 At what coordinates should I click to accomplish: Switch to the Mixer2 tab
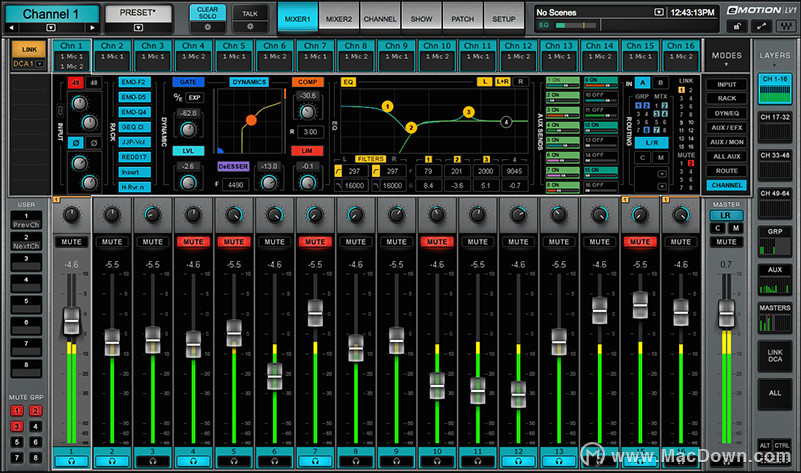339,19
